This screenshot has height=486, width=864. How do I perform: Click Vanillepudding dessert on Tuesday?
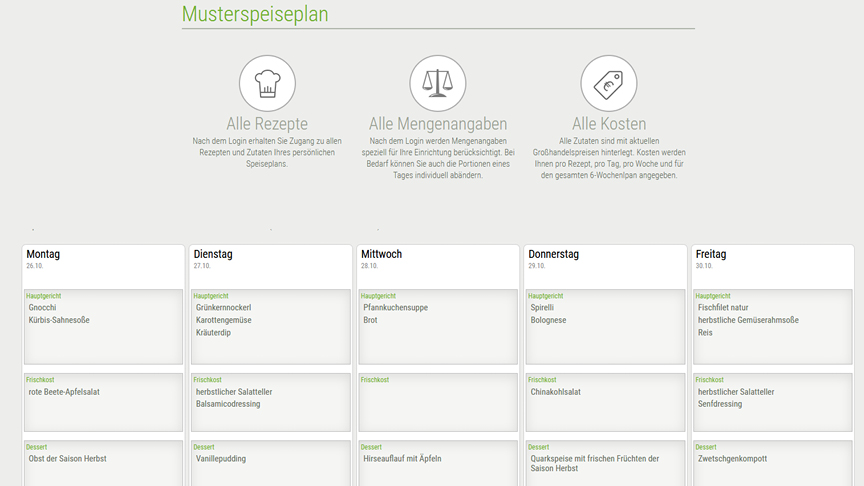click(221, 459)
